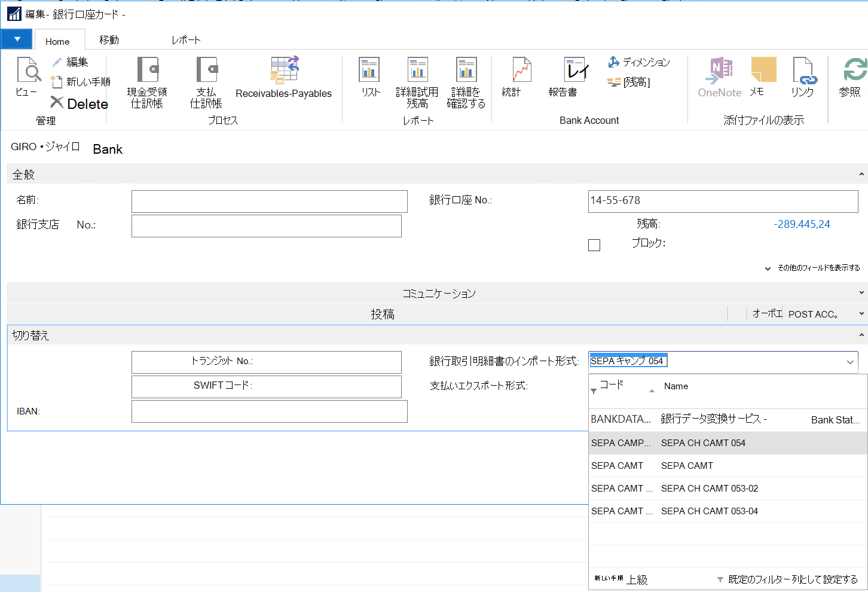Click the IBAN input field
The width and height of the screenshot is (868, 592).
(x=270, y=411)
